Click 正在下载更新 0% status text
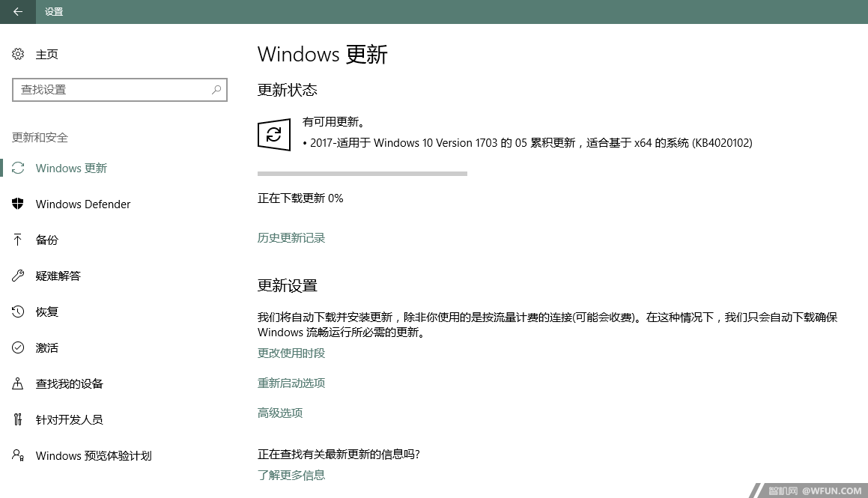This screenshot has height=498, width=868. [x=300, y=198]
